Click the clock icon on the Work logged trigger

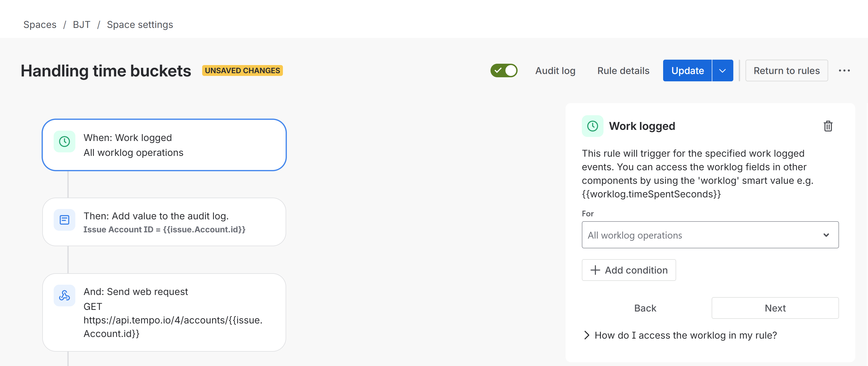tap(64, 142)
